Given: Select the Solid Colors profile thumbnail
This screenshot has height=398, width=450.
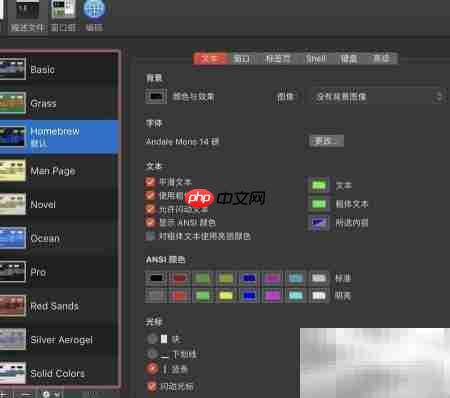Looking at the screenshot, I should coord(12,373).
